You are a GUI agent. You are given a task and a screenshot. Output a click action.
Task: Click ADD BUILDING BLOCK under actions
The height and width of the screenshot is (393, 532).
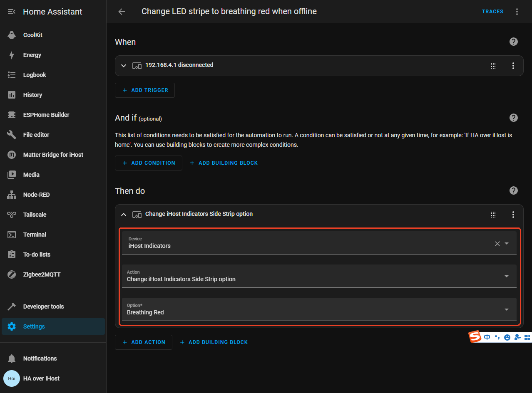coord(214,342)
